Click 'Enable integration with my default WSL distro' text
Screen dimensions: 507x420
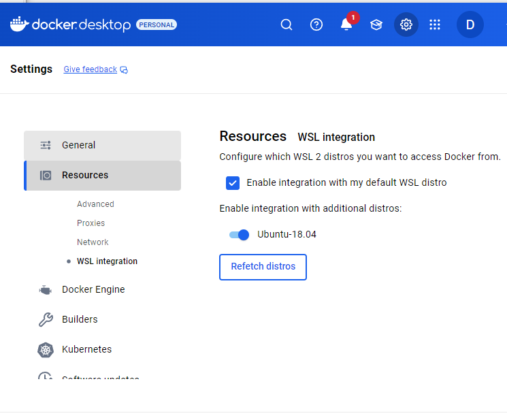click(x=346, y=182)
